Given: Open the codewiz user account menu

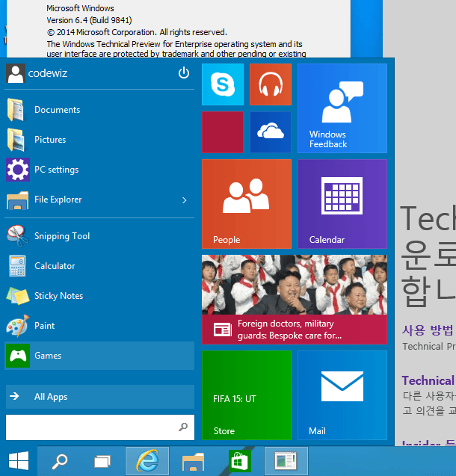Looking at the screenshot, I should [x=43, y=73].
